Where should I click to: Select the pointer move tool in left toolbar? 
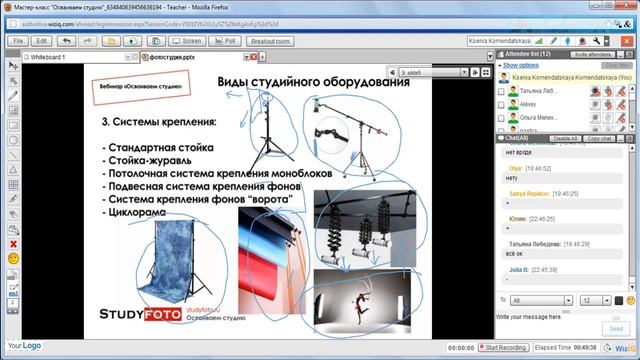13,65
